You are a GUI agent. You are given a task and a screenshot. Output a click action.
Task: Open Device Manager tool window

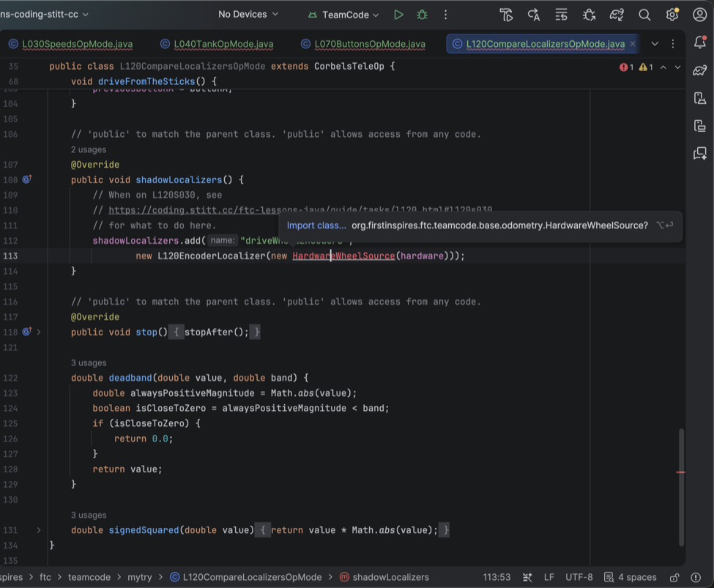point(700,98)
